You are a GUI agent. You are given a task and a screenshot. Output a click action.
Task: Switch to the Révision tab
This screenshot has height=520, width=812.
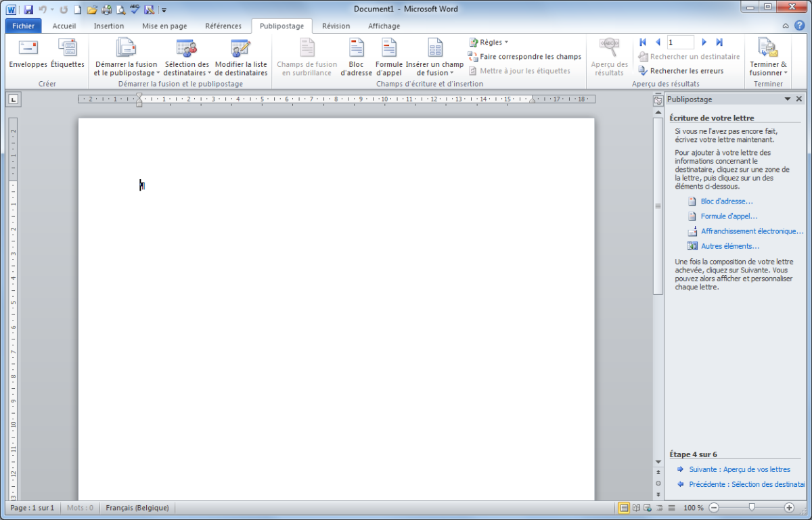pyautogui.click(x=336, y=26)
